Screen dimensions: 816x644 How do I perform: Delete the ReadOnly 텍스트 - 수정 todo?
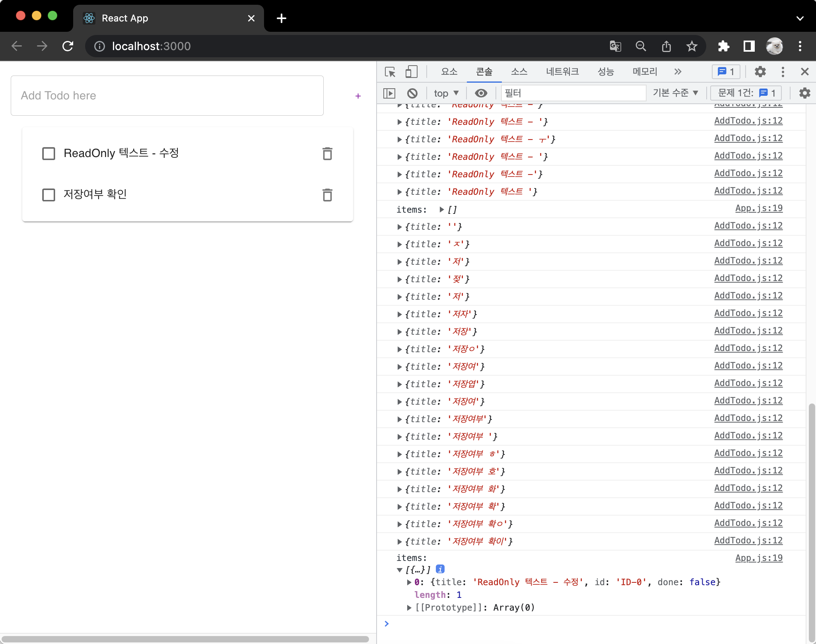click(x=327, y=153)
